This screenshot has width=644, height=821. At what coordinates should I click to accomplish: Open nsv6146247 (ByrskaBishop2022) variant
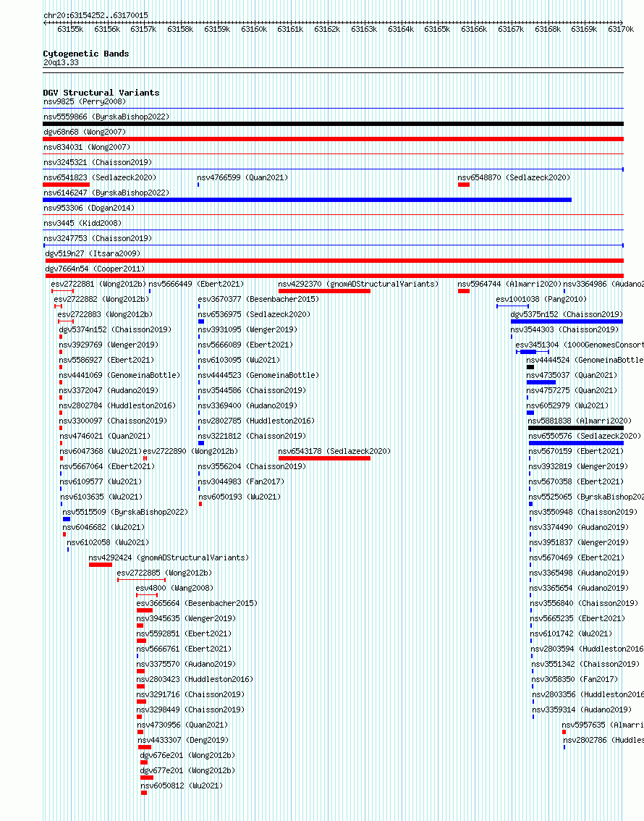coord(106,193)
